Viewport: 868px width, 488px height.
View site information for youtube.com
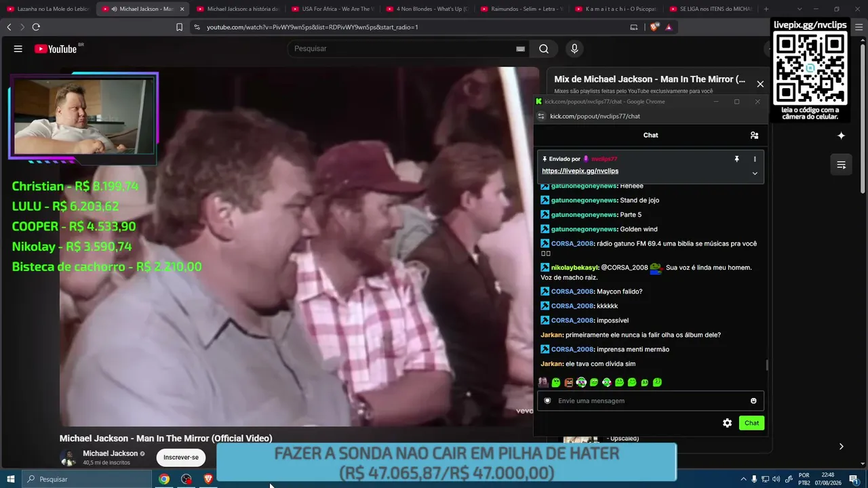[x=197, y=27]
